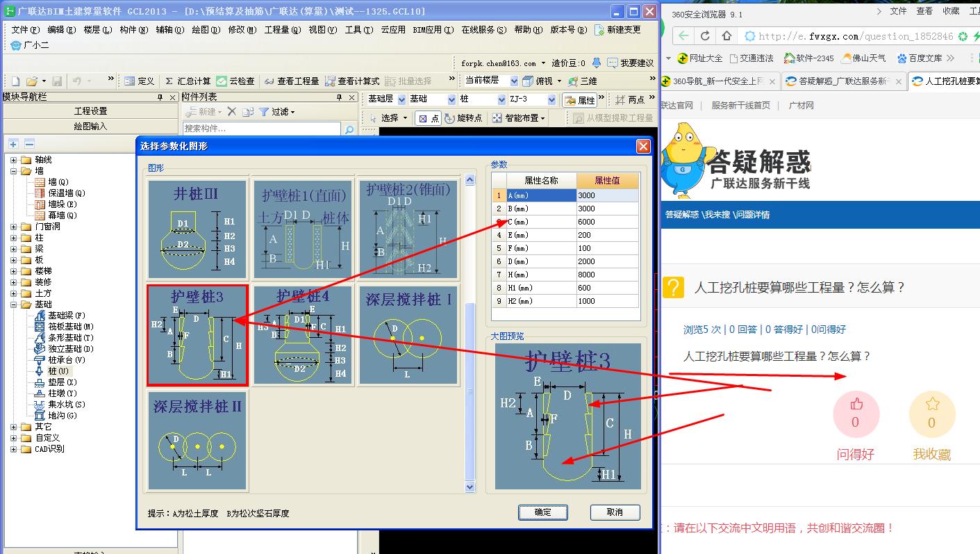The height and width of the screenshot is (554, 980).
Task: Open the 构件(N) menu
Action: pos(133,30)
